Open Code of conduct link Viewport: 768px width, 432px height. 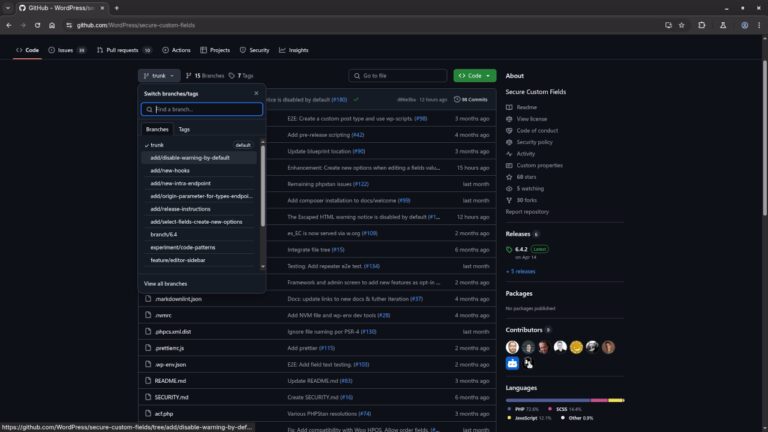(x=532, y=131)
